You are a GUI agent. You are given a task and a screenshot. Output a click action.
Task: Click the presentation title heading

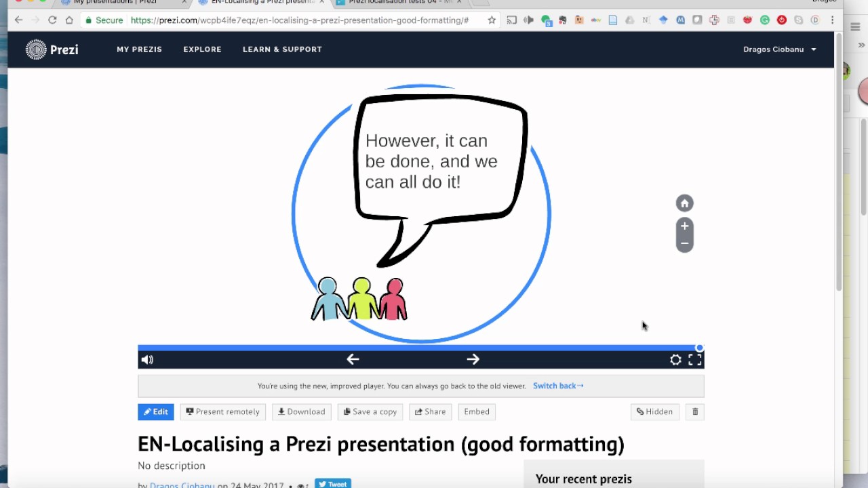tap(381, 444)
